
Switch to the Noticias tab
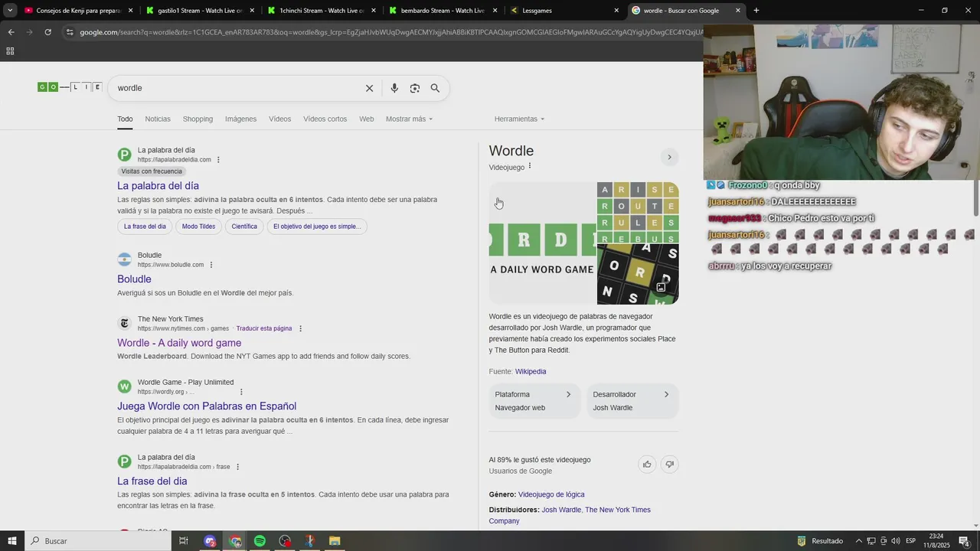pyautogui.click(x=158, y=119)
